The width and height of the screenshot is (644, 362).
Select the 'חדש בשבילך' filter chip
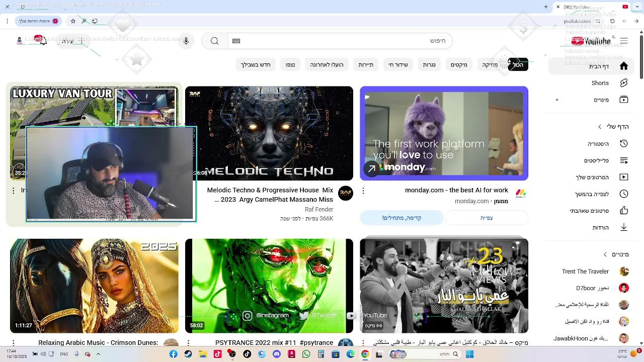256,64
